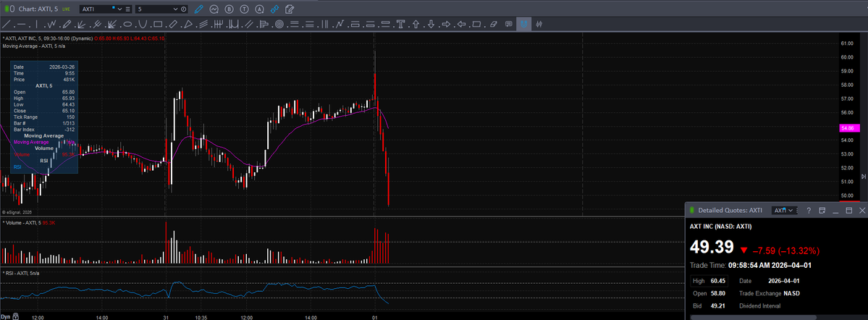Select the freehand pencil drawing tool

click(x=67, y=25)
